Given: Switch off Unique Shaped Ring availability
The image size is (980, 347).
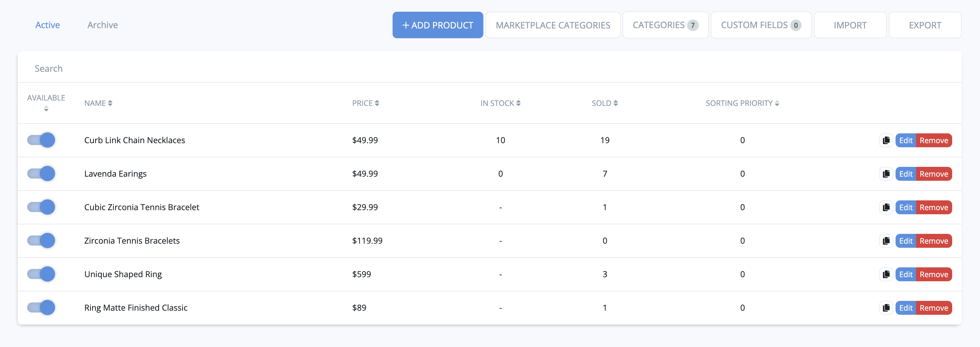Looking at the screenshot, I should [x=41, y=274].
